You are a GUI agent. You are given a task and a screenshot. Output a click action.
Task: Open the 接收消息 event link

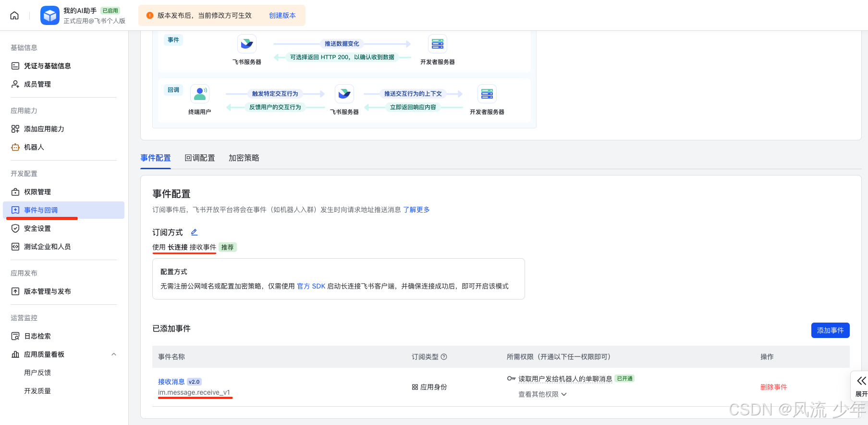point(171,382)
